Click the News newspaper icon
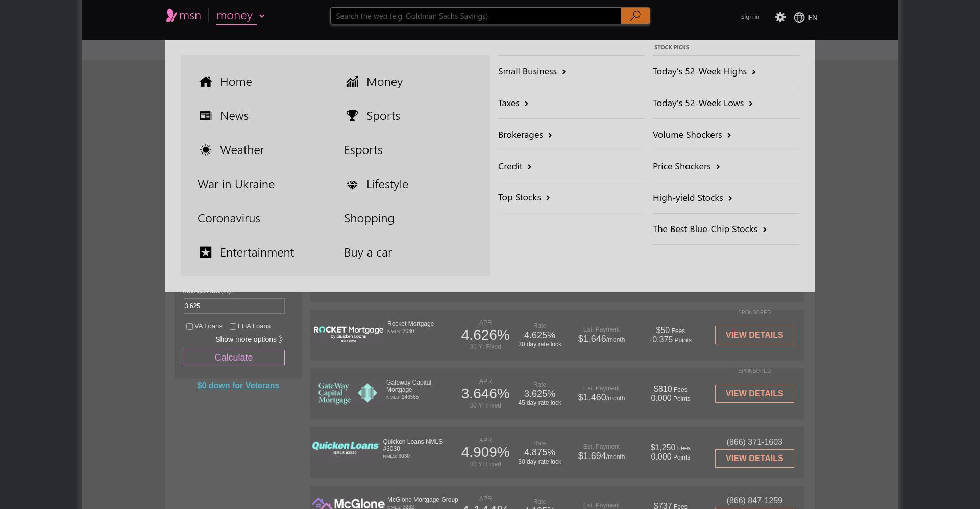The width and height of the screenshot is (980, 509). click(206, 116)
